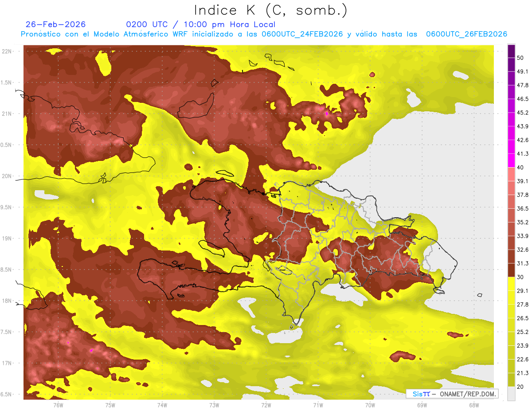Click the dark purple swatch atop the colorbar
The height and width of the screenshot is (411, 532).
(x=511, y=51)
